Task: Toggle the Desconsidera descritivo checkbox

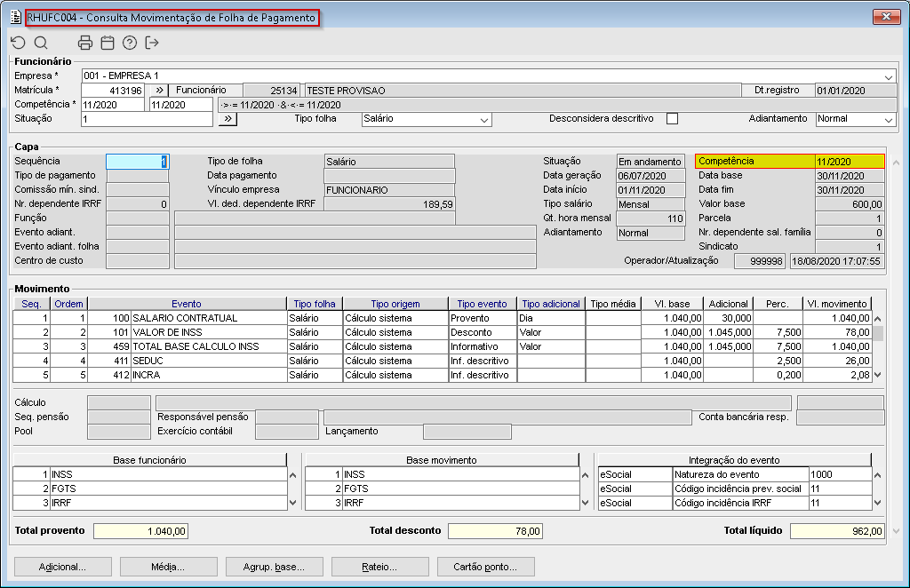Action: click(x=673, y=119)
